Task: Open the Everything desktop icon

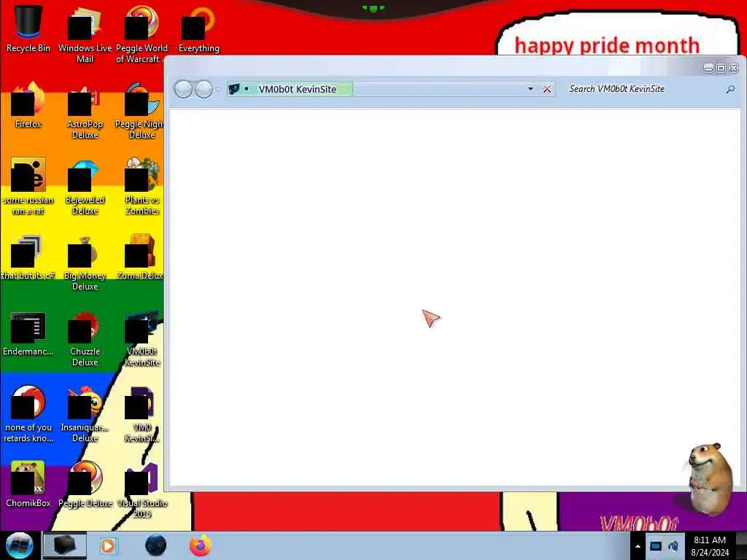Action: coord(198,28)
